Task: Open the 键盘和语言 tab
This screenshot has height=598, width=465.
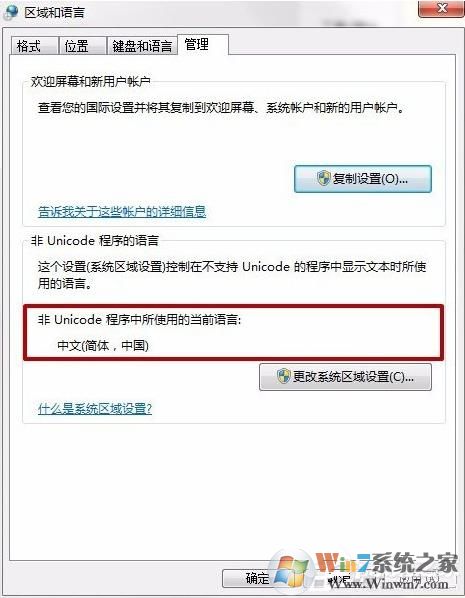Action: (142, 46)
